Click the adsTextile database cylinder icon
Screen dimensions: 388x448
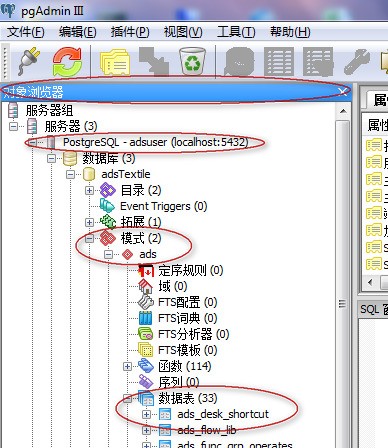pos(89,174)
